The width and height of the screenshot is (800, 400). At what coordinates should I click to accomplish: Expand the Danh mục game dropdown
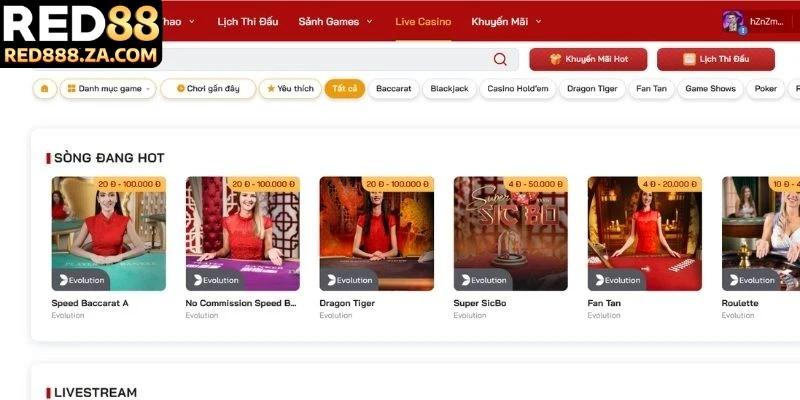point(148,89)
